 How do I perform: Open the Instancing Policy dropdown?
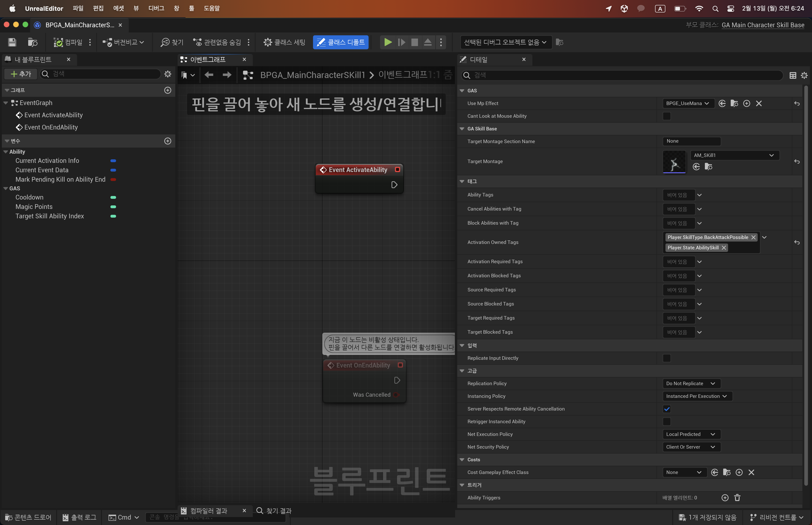coord(696,396)
